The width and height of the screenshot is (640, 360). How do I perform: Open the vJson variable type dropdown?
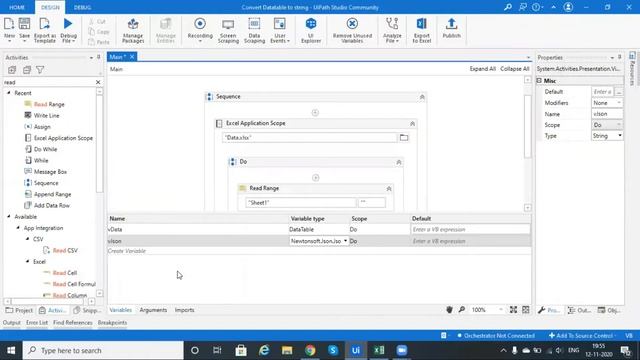(x=345, y=241)
